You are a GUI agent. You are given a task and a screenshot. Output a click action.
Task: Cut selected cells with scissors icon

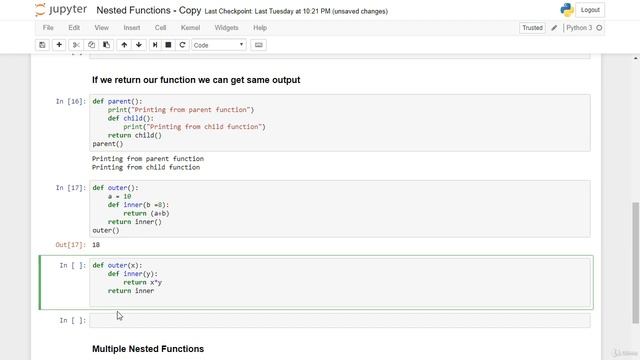76,45
